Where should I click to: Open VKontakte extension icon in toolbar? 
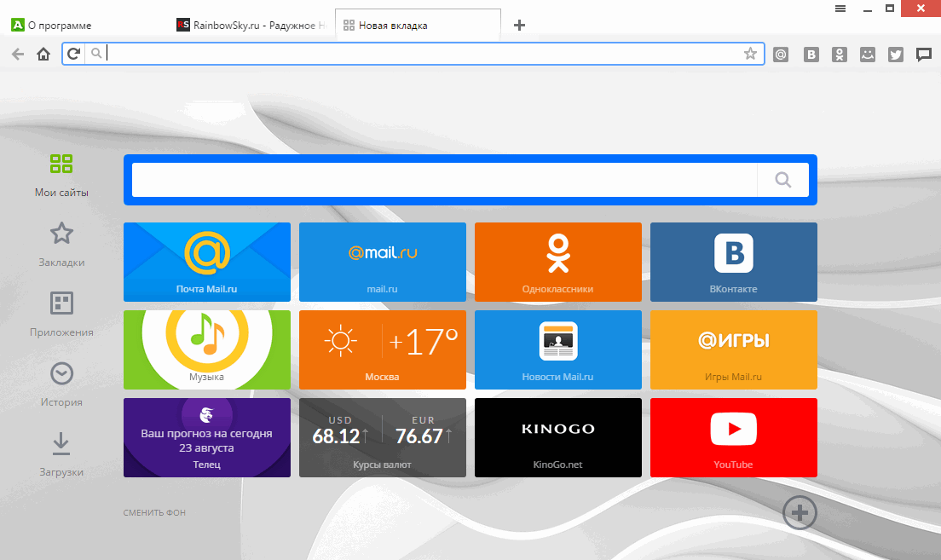(812, 55)
